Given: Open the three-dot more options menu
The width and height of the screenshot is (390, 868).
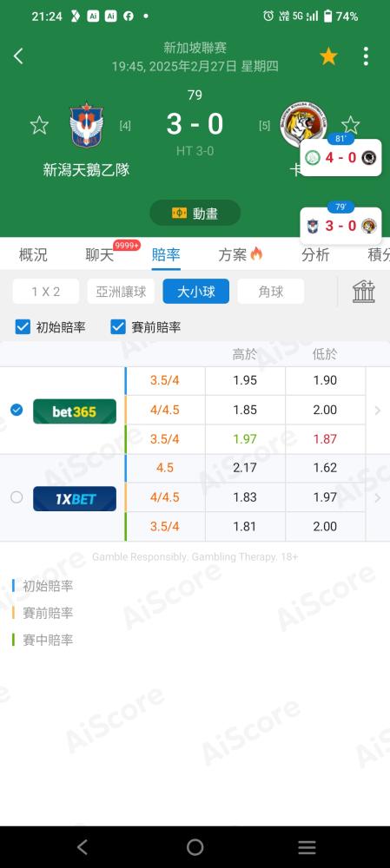Looking at the screenshot, I should point(366,56).
